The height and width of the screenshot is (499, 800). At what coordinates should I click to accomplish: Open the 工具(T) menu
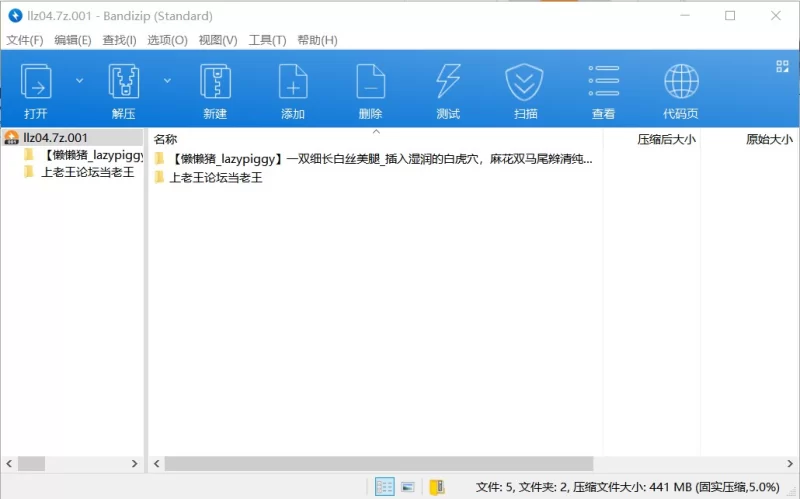pyautogui.click(x=267, y=40)
